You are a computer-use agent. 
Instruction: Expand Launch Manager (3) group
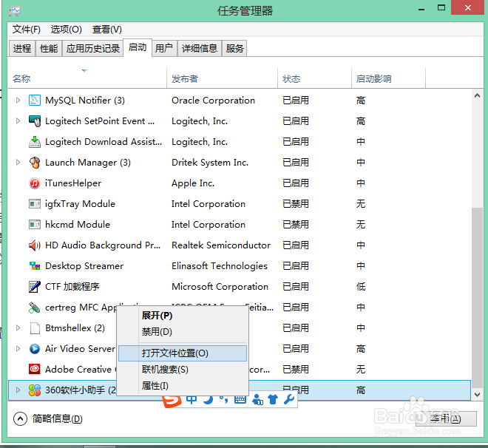tap(18, 163)
